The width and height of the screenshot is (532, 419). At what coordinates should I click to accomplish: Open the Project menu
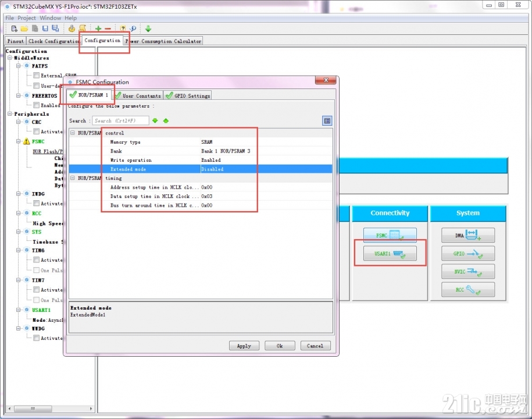pos(27,18)
